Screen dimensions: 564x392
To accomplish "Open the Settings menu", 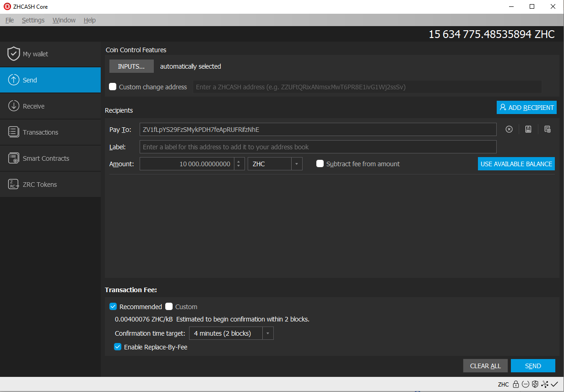I will 33,20.
